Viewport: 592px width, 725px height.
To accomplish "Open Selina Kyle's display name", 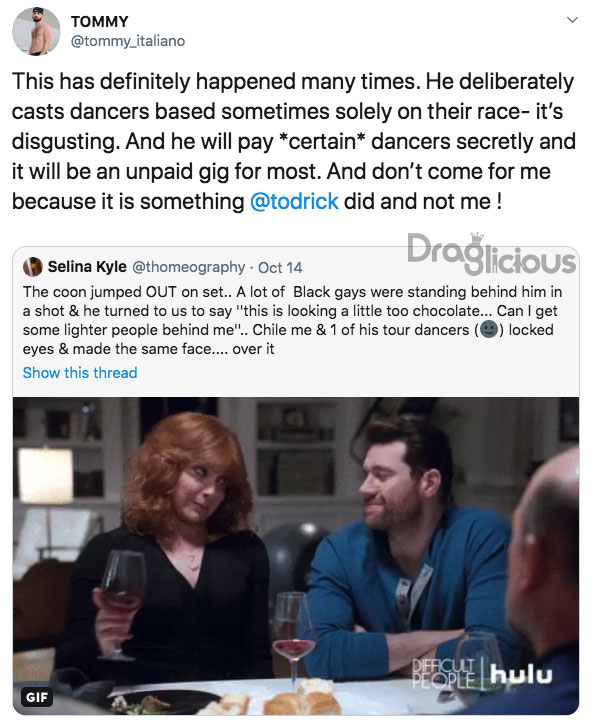I will [x=87, y=267].
